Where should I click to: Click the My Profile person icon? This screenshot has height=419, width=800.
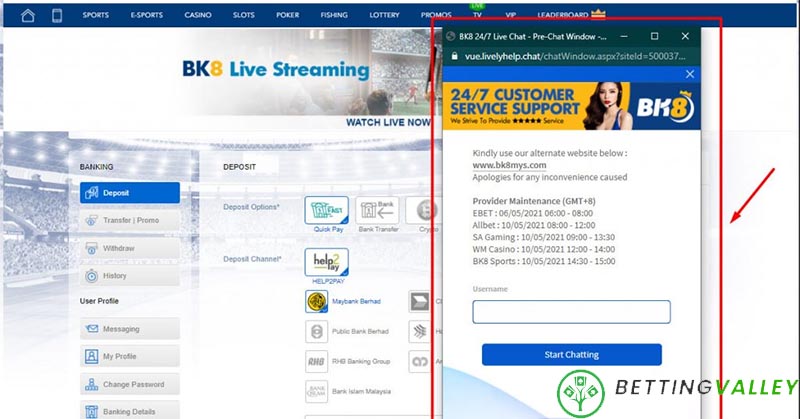(92, 356)
